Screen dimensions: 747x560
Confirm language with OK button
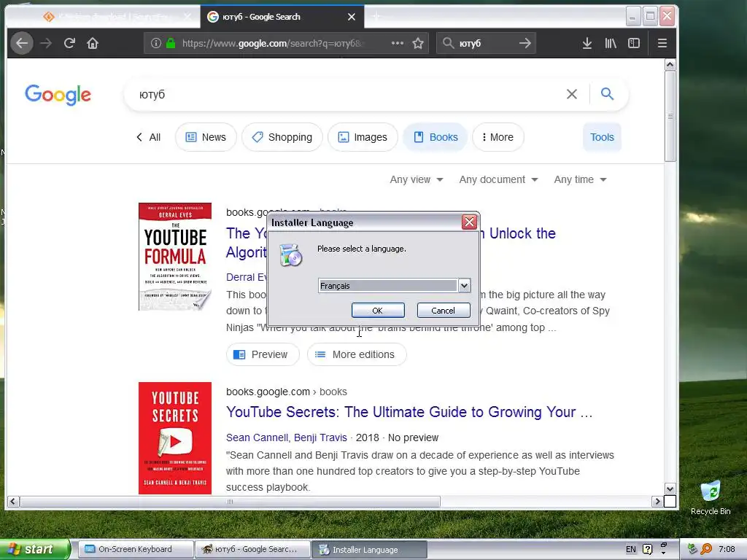(378, 311)
